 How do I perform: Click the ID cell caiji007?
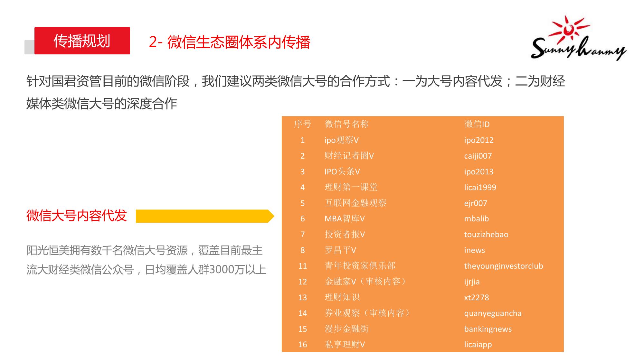(x=478, y=156)
